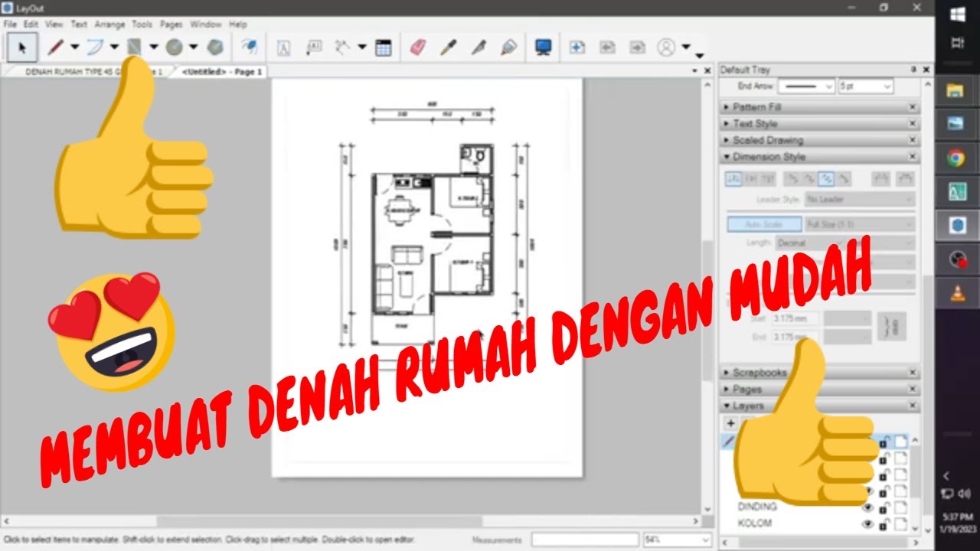Insert a table with Table tool
This screenshot has width=980, height=551.
[384, 47]
